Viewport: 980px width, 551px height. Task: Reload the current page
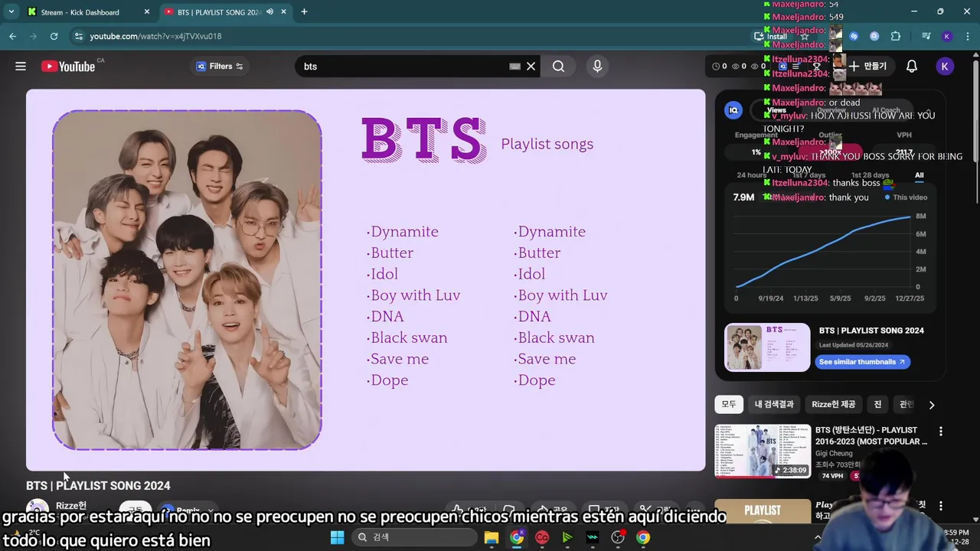tap(54, 36)
